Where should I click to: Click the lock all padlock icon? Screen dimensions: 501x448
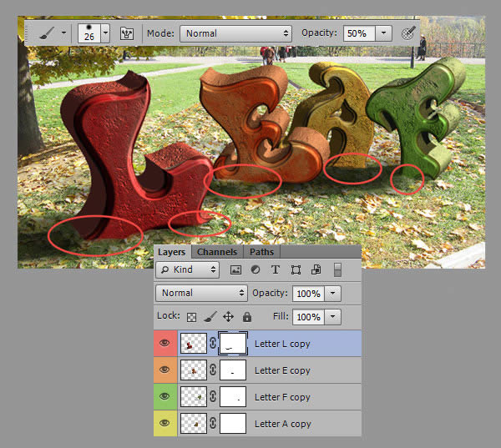(x=247, y=317)
